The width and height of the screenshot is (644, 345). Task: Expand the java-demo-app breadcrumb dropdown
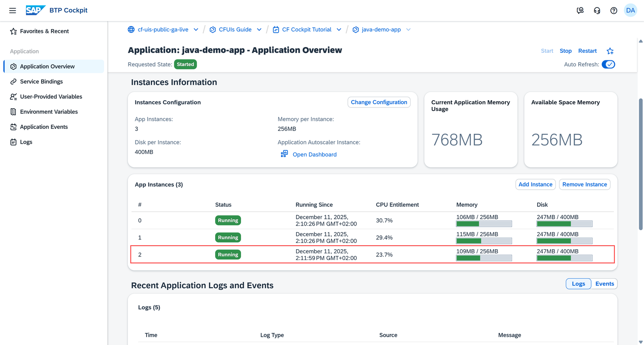click(x=408, y=30)
